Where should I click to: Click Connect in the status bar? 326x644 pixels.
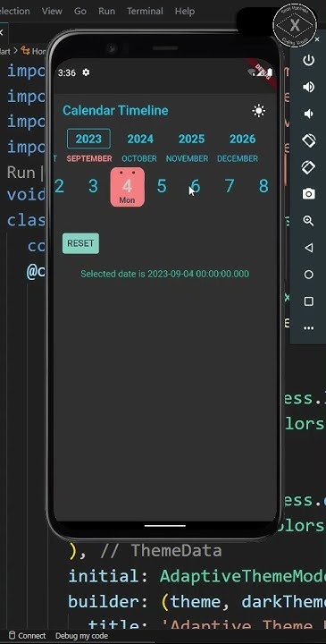point(28,636)
